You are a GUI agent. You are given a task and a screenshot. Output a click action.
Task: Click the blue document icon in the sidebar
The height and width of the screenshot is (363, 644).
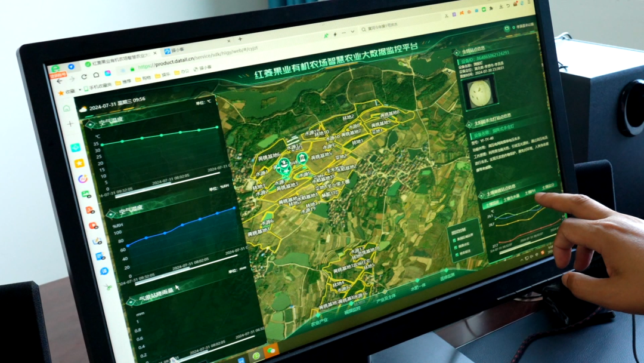tap(100, 257)
